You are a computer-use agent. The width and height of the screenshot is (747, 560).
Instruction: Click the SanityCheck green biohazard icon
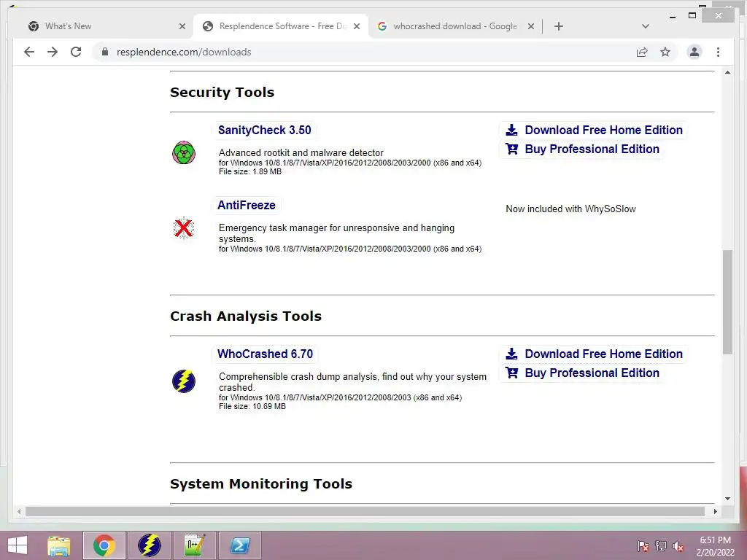(184, 152)
